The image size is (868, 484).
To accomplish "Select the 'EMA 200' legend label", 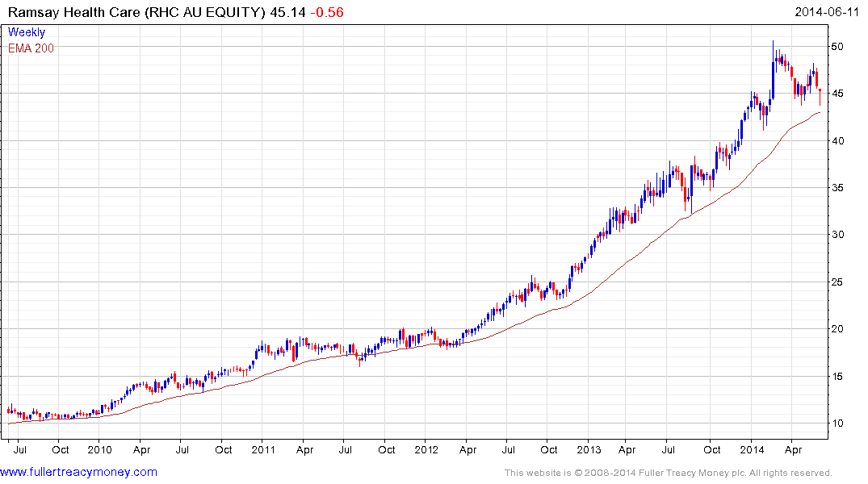I will (31, 48).
